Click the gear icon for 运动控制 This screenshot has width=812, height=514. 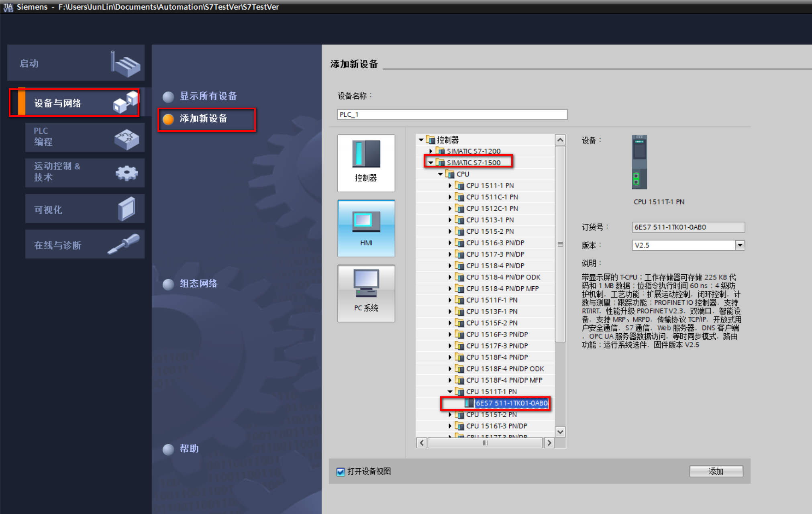(126, 173)
